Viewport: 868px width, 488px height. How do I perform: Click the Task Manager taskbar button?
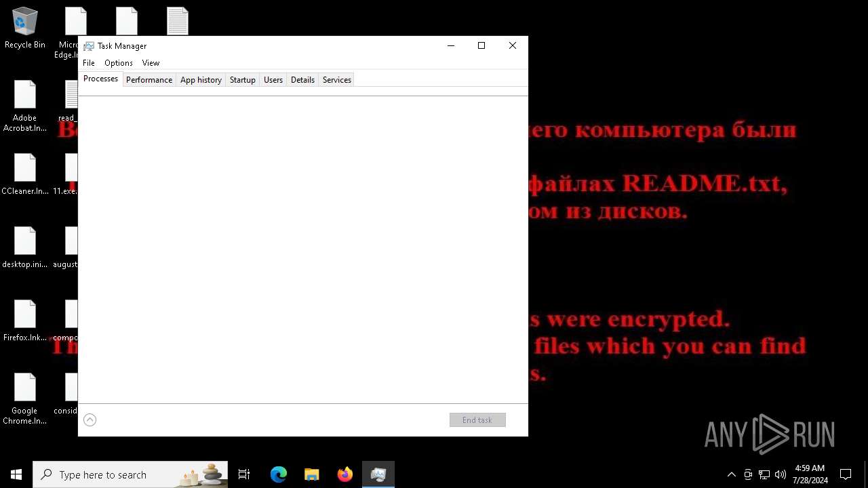[378, 474]
